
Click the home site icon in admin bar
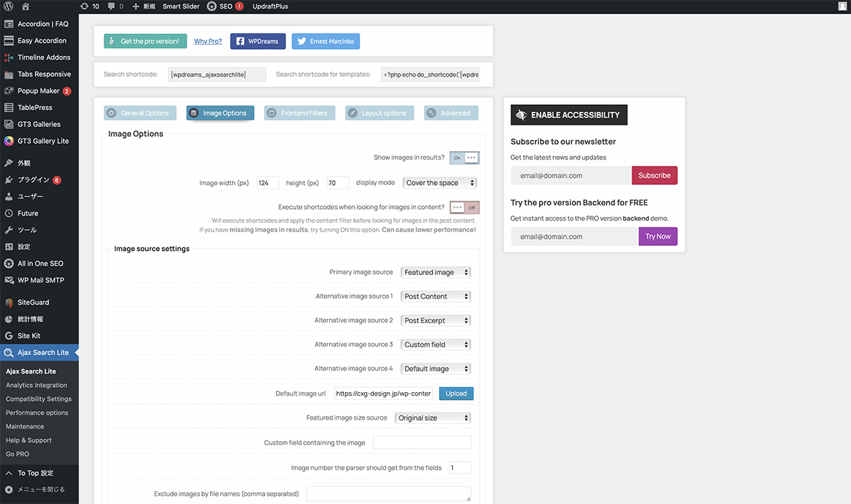26,6
